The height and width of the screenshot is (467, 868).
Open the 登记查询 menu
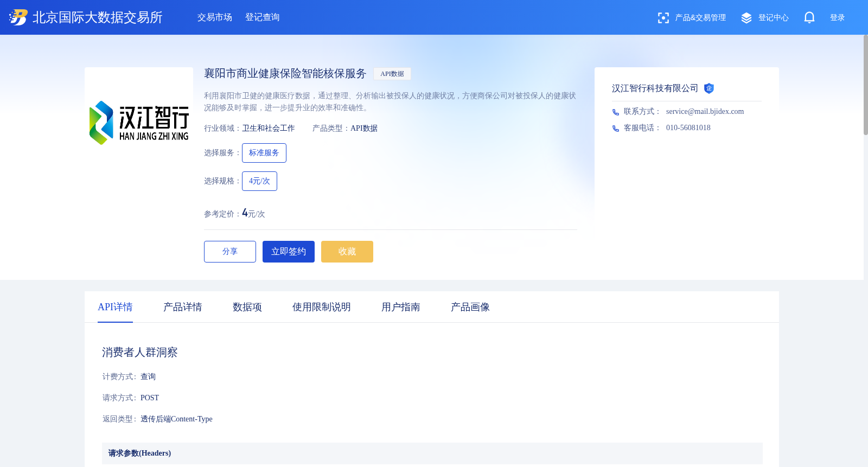coord(263,17)
